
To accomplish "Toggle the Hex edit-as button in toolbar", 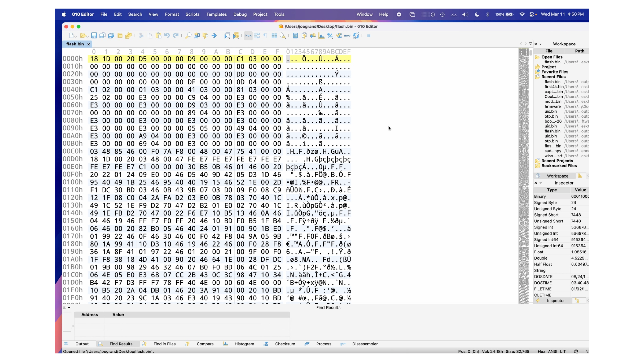I will point(248,36).
